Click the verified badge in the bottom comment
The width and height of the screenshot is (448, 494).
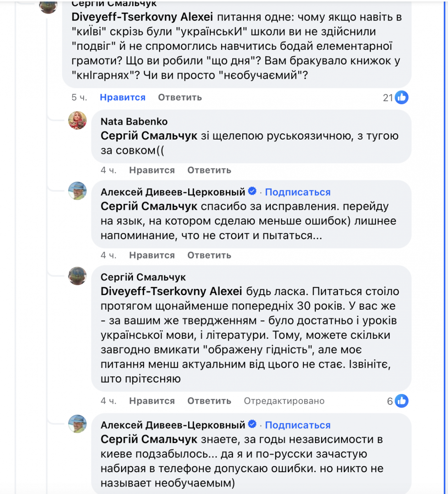(252, 424)
